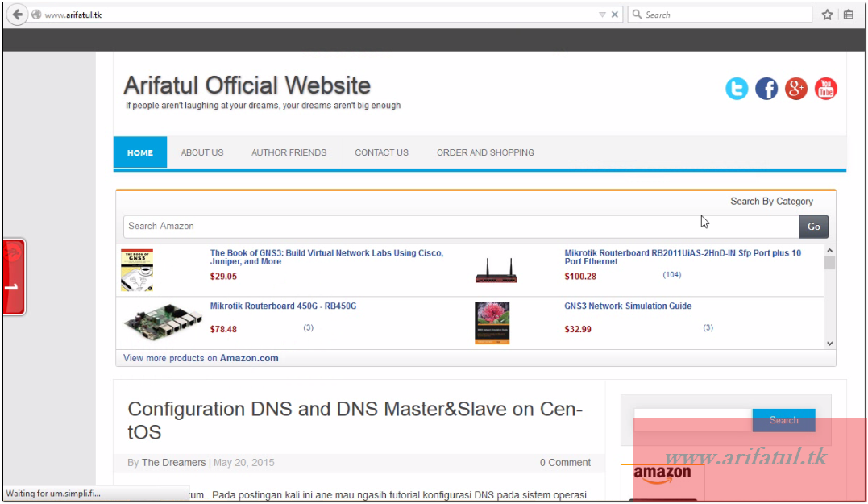
Task: Open Configuration DNS and DNS Master&Slave post
Action: (355, 420)
